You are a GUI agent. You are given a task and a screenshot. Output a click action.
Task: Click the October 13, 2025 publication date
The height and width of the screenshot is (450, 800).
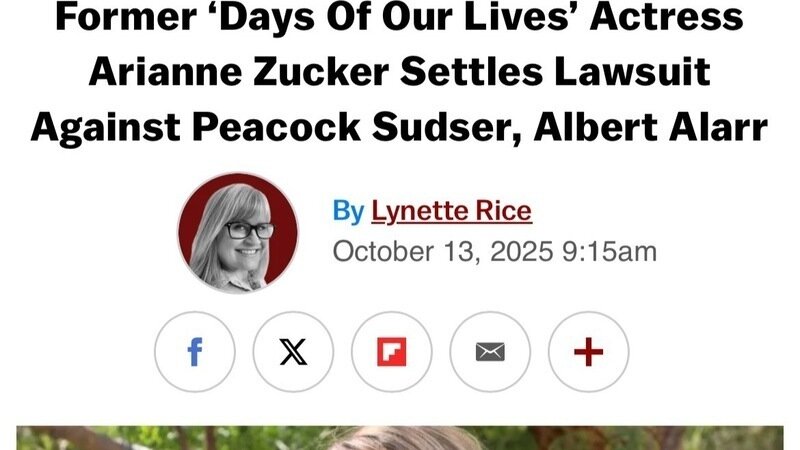[443, 252]
